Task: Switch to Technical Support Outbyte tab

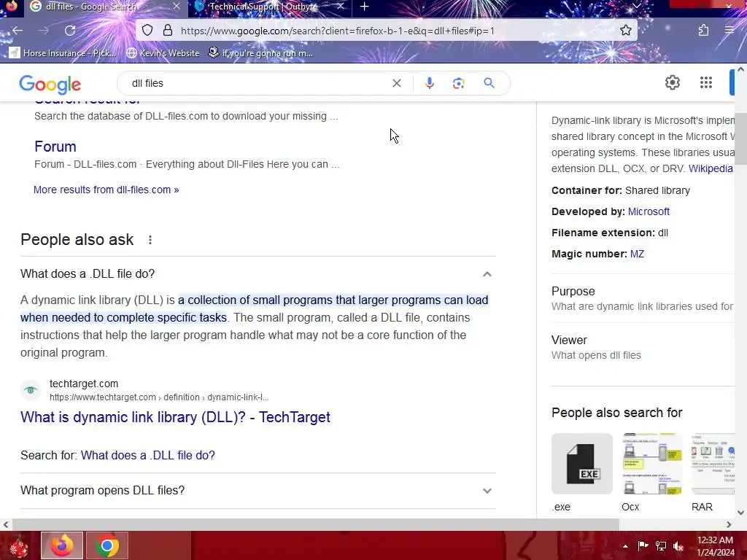Action: click(263, 7)
